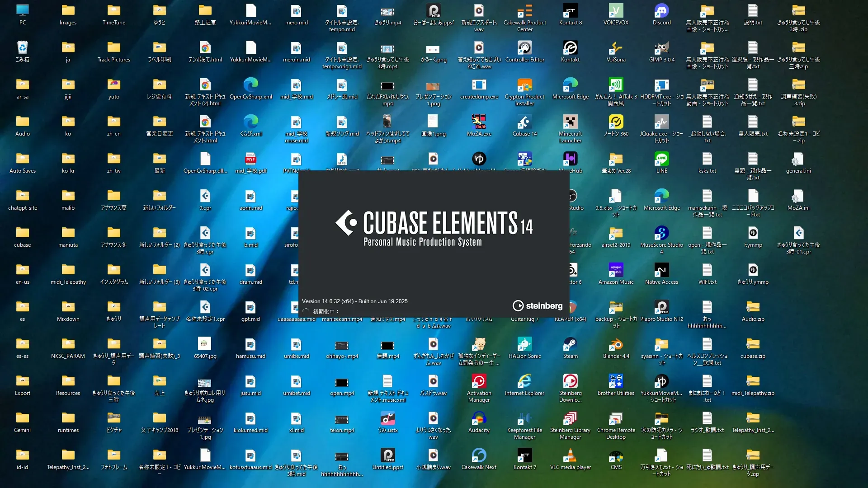Select the MuseScore Studio 4 icon
Viewport: 868px width, 488px height.
(661, 234)
